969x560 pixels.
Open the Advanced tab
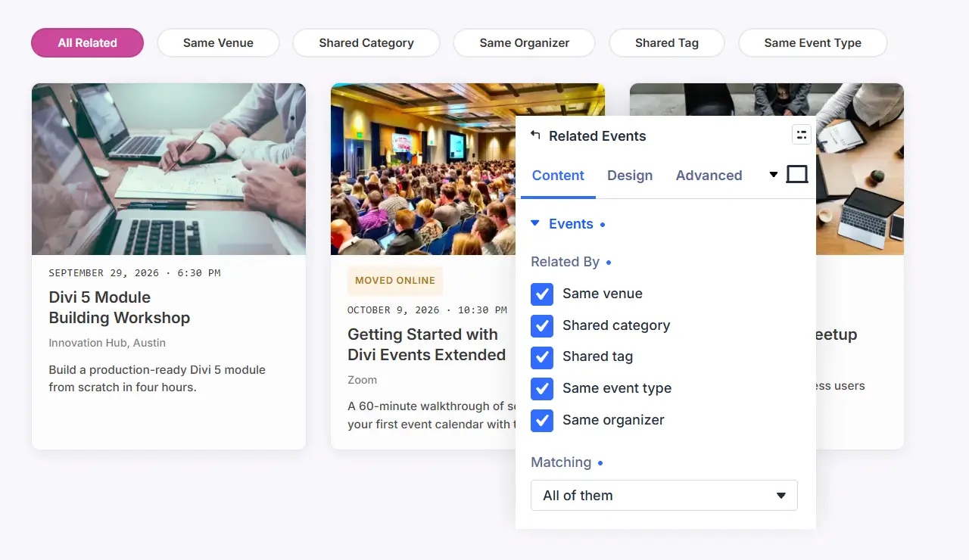709,176
